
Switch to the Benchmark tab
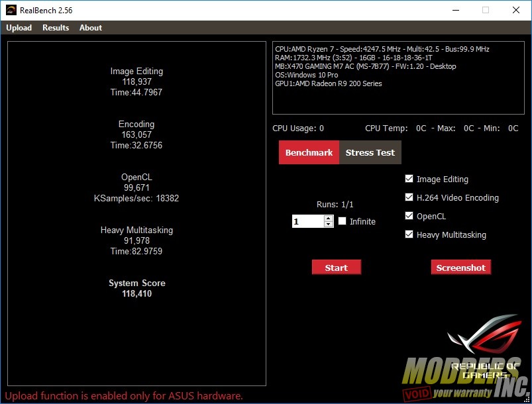[x=309, y=152]
